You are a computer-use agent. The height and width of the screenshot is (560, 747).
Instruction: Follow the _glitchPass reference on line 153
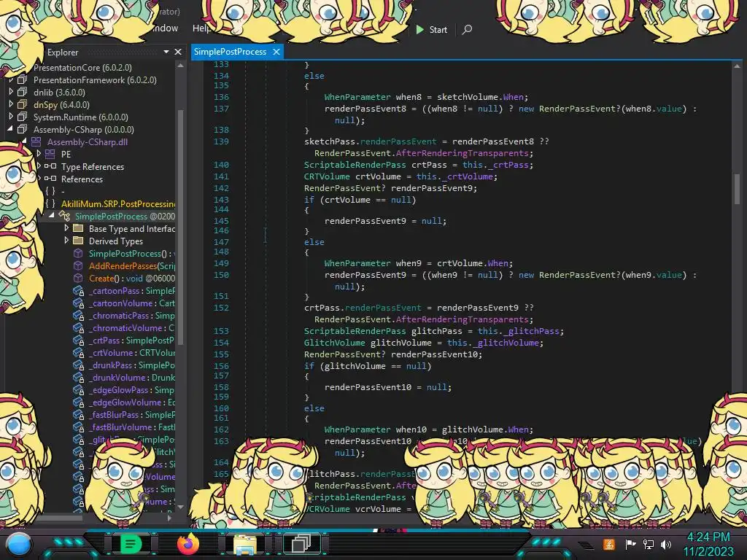point(532,331)
